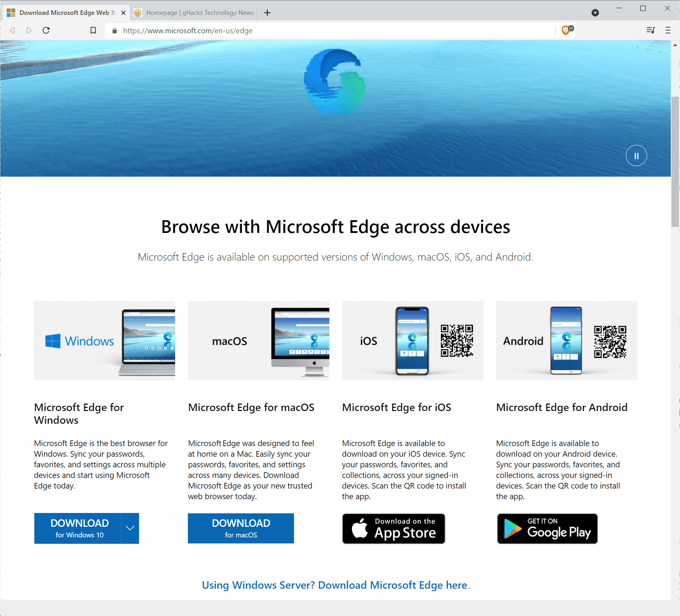Click Download for Windows 10 button
The height and width of the screenshot is (616, 680).
click(x=80, y=527)
